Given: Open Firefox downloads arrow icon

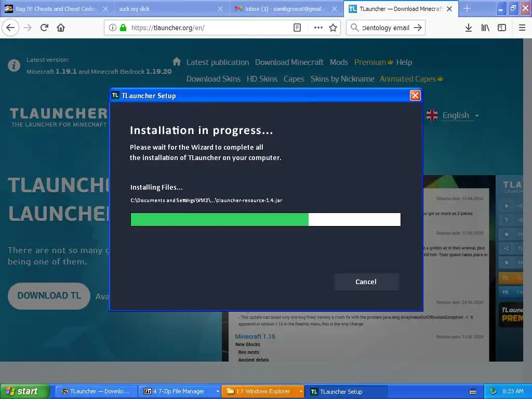Looking at the screenshot, I should tap(469, 28).
